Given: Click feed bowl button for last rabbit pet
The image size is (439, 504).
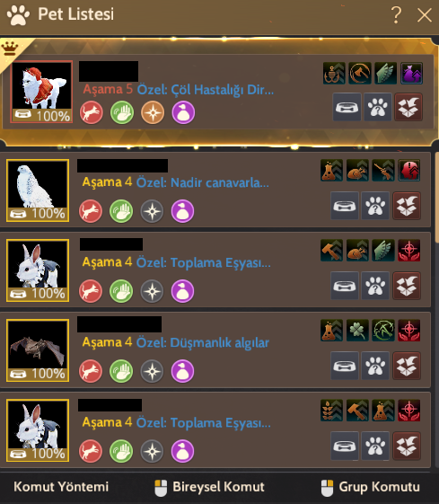Looking at the screenshot, I should (345, 446).
